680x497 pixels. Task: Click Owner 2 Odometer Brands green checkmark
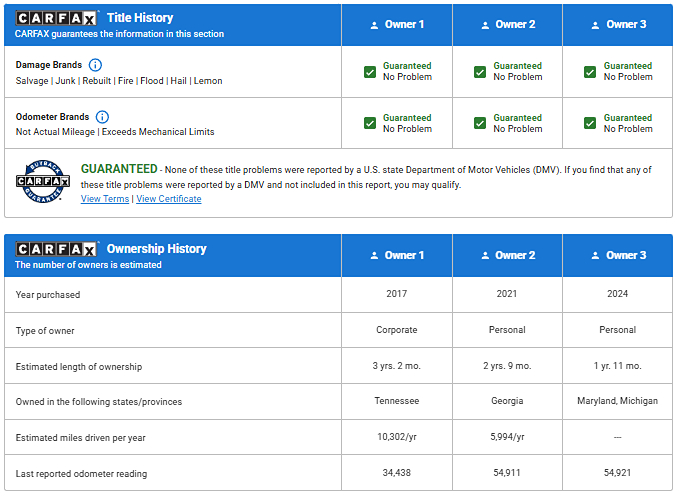pyautogui.click(x=480, y=123)
